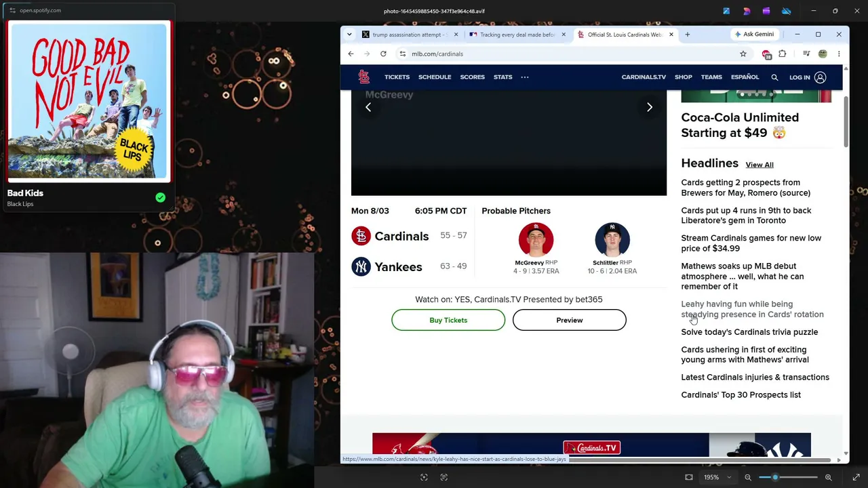Open the 195% zoom level dropdown
The image size is (868, 488).
tap(717, 477)
